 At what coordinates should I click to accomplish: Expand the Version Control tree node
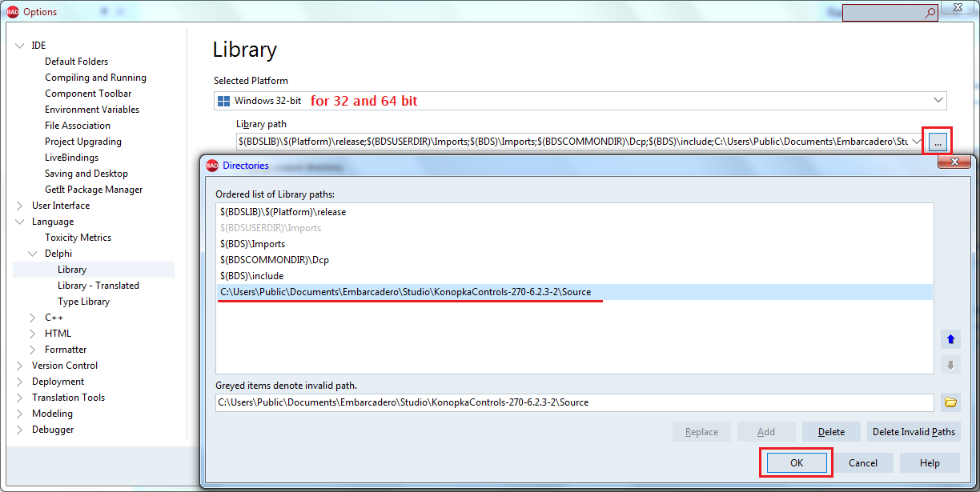coord(20,366)
